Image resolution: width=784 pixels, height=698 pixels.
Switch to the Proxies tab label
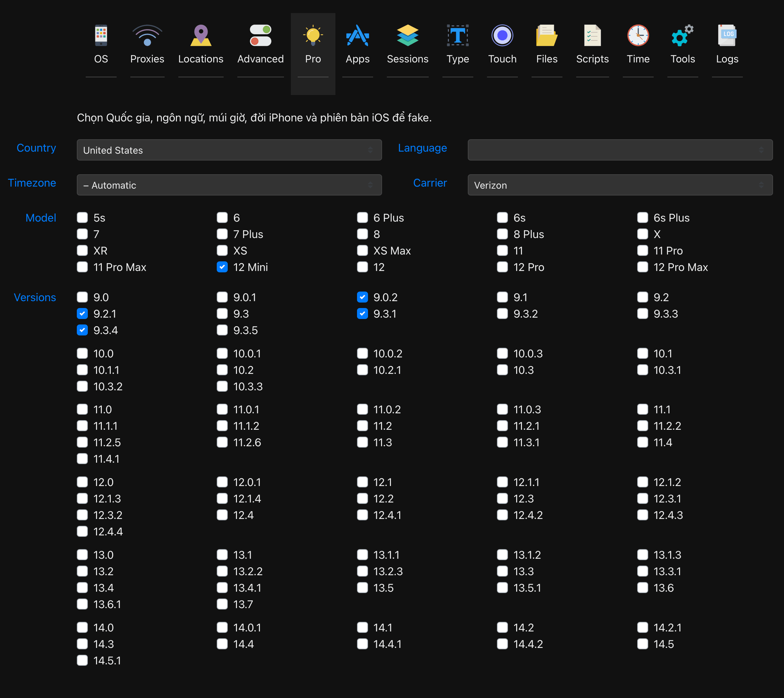pos(147,59)
